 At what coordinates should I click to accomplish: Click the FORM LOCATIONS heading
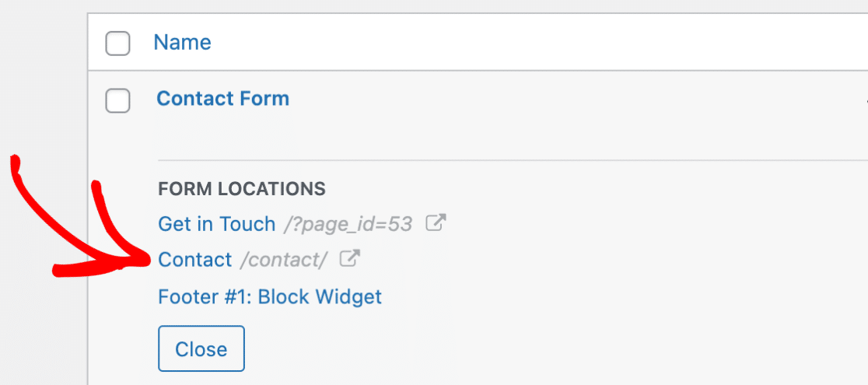242,189
